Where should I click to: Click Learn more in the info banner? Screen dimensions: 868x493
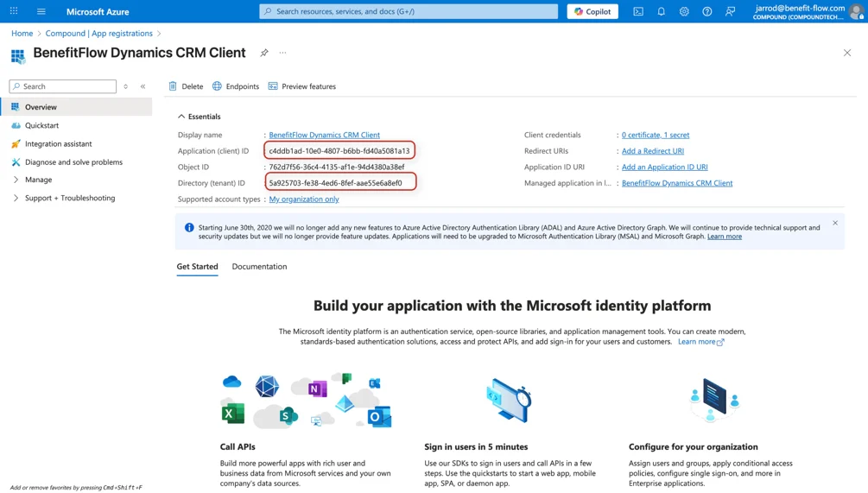coord(724,237)
